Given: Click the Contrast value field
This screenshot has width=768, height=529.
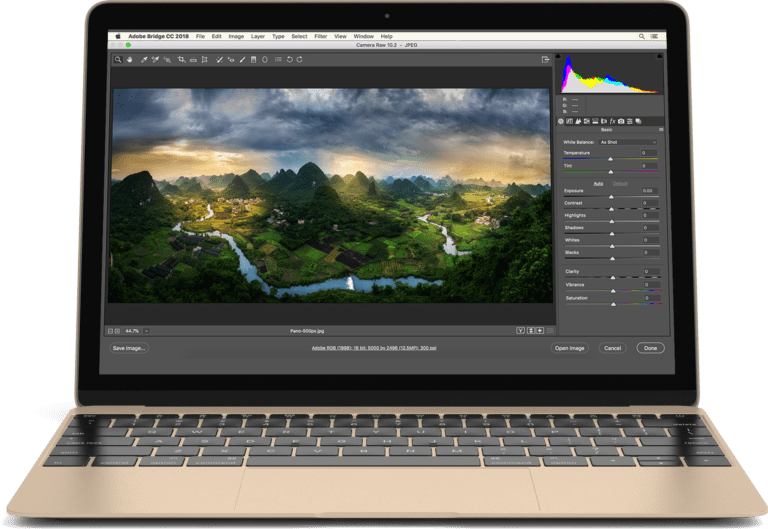Looking at the screenshot, I should click(x=650, y=203).
